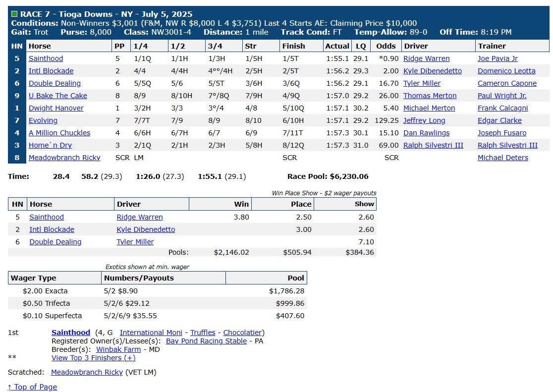Viewport: 553px width, 392px height.
Task: Open trainer Michael Deters profile
Action: tap(503, 158)
